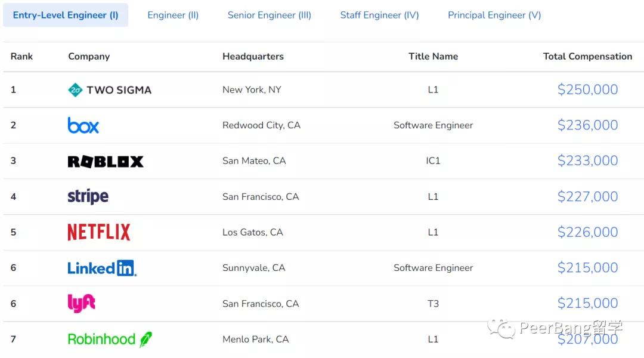Open the Netflix logo
Screen dimensions: 644x358
tap(99, 232)
